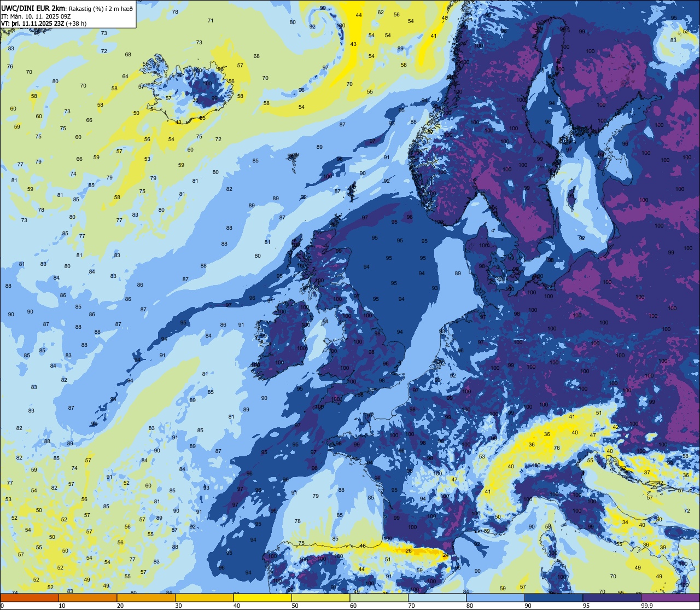
Task: Click the valid time 'VT: þri. 11.11.2025 23Z'
Action: pyautogui.click(x=32, y=23)
